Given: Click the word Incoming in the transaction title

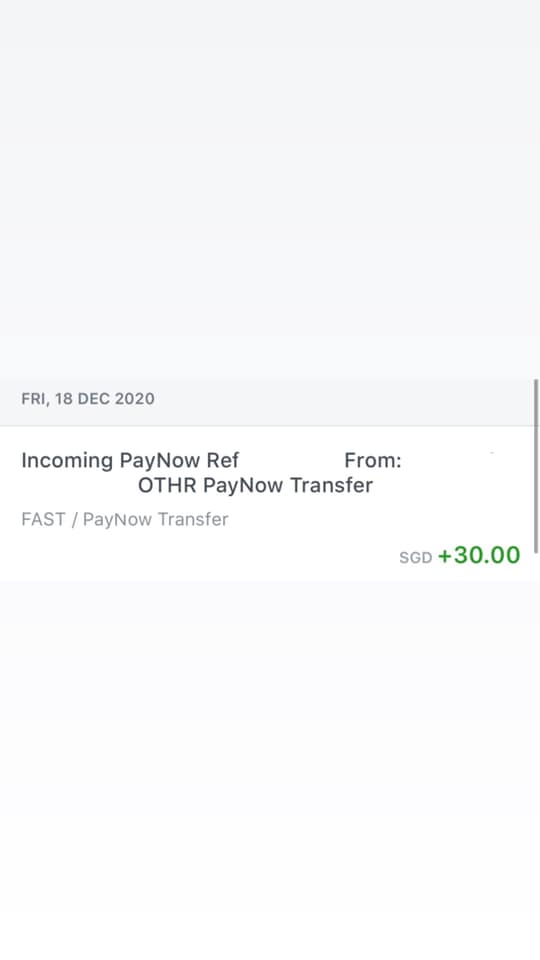Looking at the screenshot, I should [67, 460].
